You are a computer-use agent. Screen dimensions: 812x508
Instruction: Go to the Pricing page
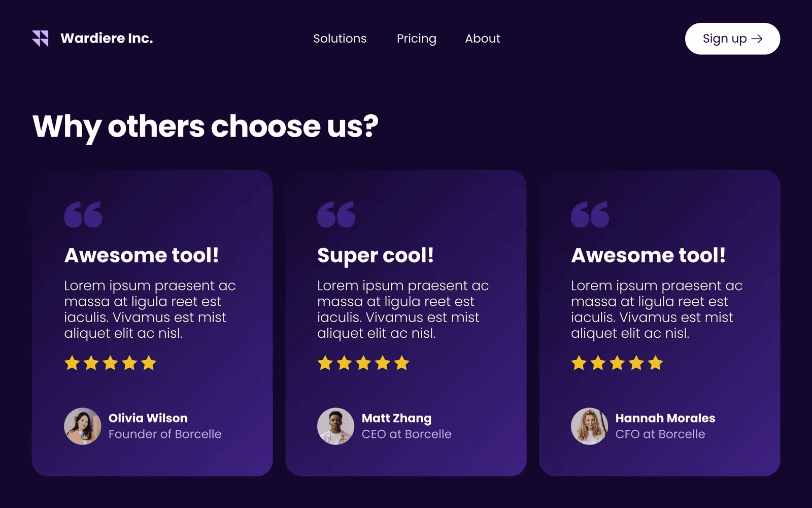pyautogui.click(x=416, y=39)
